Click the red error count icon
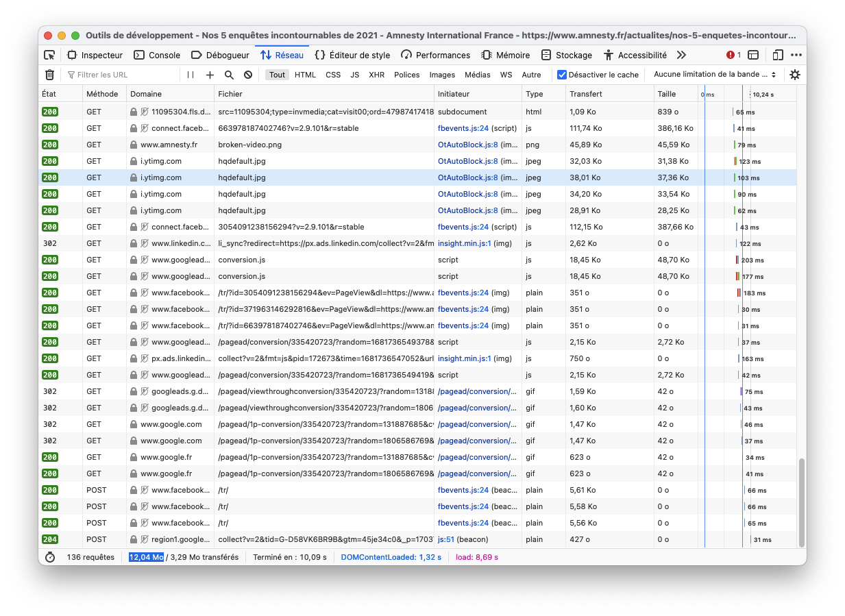This screenshot has height=616, width=845. click(x=733, y=55)
